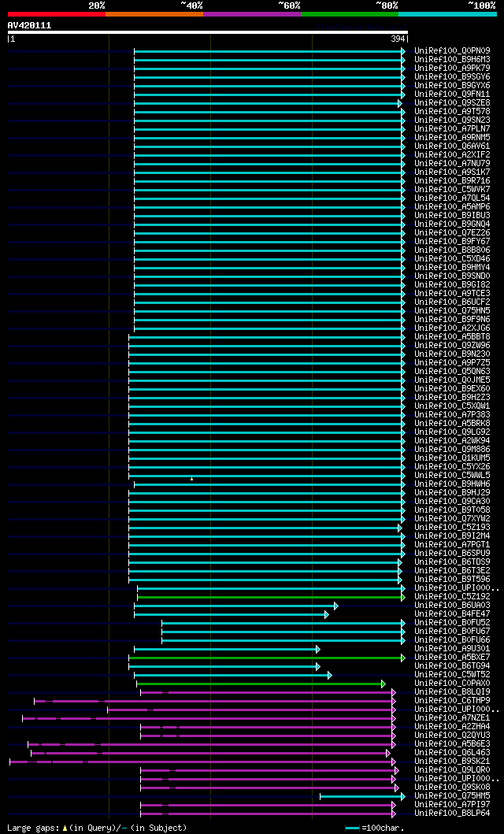This screenshot has width=504, height=834.
Task: Click the UniRef100_A7NZE1 label
Action: pyautogui.click(x=453, y=718)
